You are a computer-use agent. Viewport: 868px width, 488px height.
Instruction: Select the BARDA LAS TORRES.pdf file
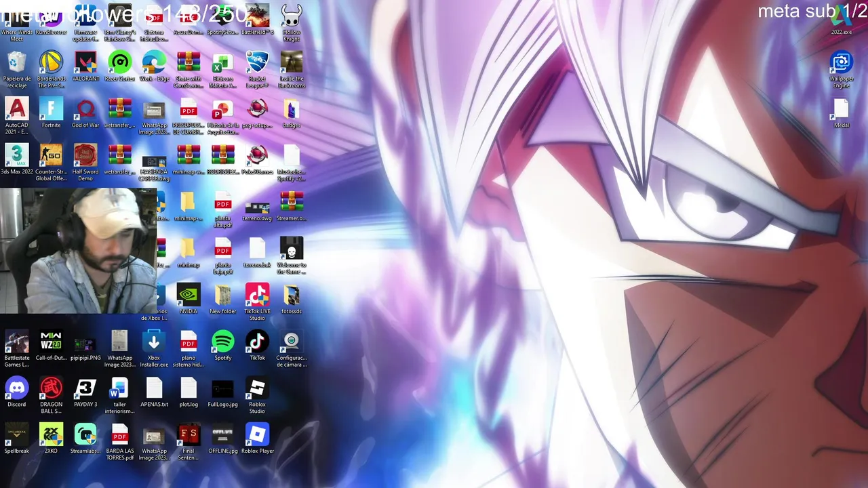click(x=120, y=442)
